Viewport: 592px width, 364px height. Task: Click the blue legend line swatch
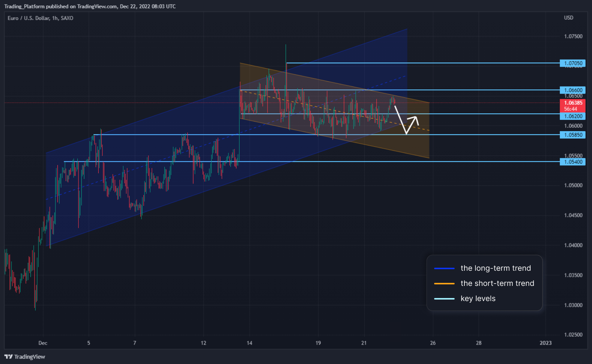click(444, 268)
